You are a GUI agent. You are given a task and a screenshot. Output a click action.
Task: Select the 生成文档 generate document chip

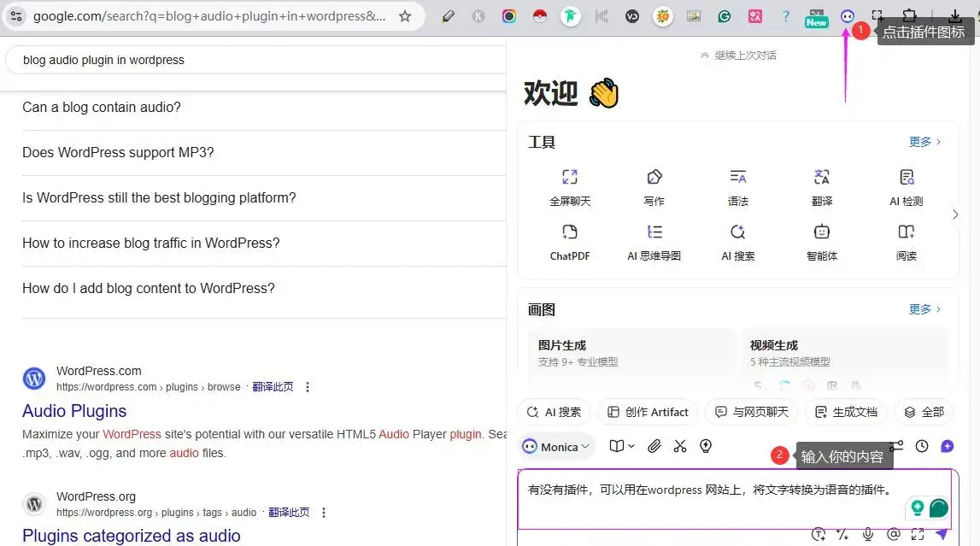coord(846,413)
